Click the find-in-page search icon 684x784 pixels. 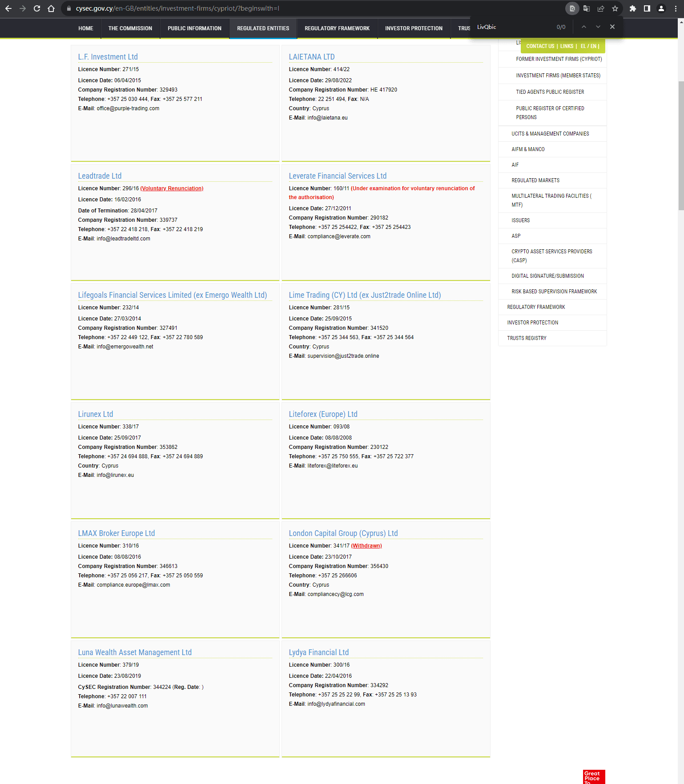[x=572, y=8]
